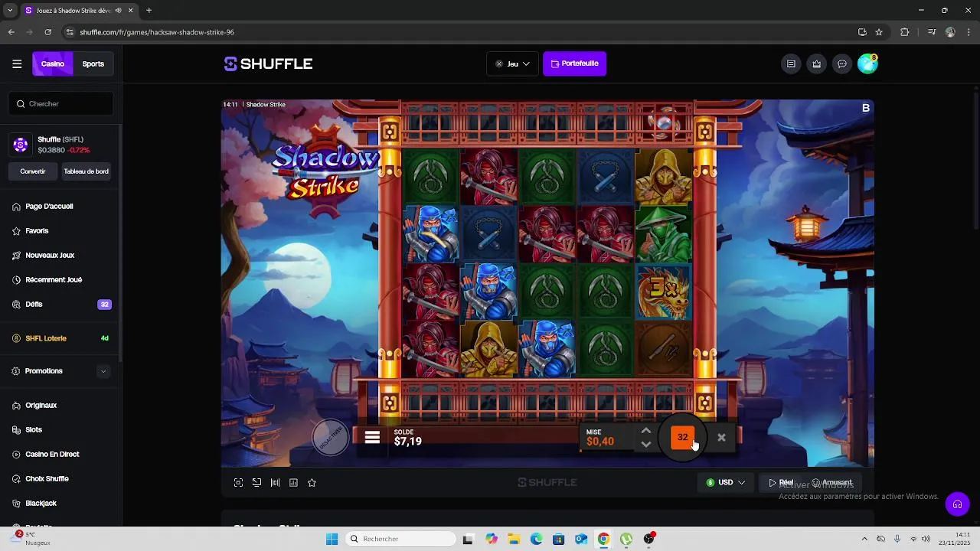Image resolution: width=980 pixels, height=551 pixels.
Task: Switch to Réel play mode
Action: coord(781,483)
